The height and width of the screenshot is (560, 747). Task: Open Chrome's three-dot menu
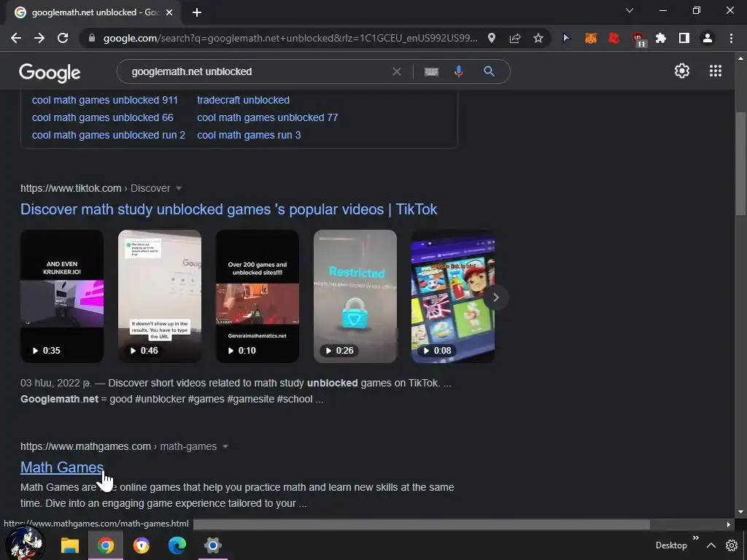731,38
